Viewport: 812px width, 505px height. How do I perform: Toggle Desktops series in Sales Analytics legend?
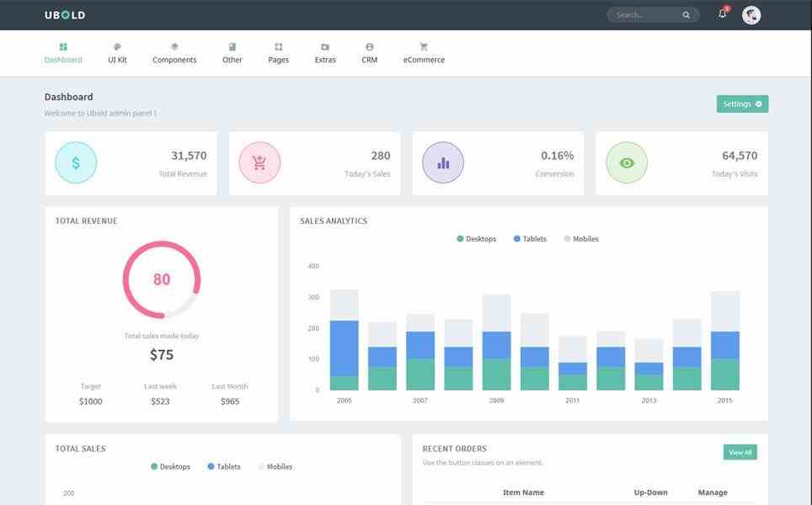pyautogui.click(x=477, y=239)
